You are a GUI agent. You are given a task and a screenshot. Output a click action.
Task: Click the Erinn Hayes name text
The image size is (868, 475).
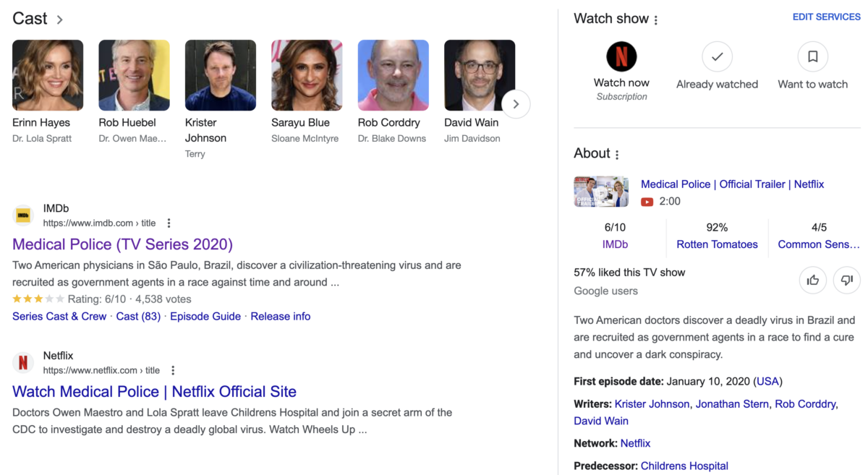point(41,122)
